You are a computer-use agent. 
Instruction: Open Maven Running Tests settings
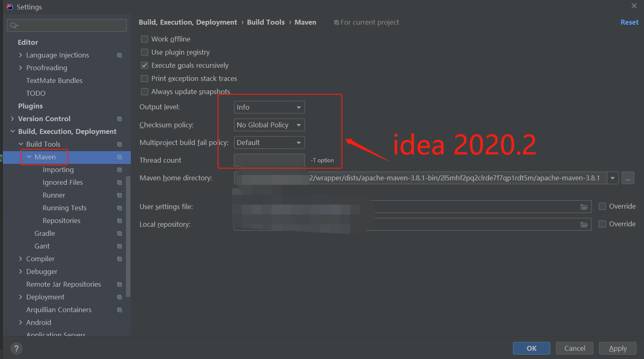tap(64, 208)
